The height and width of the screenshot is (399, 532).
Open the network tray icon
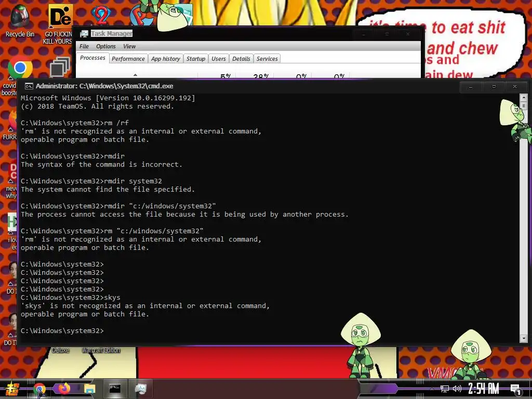pyautogui.click(x=445, y=389)
